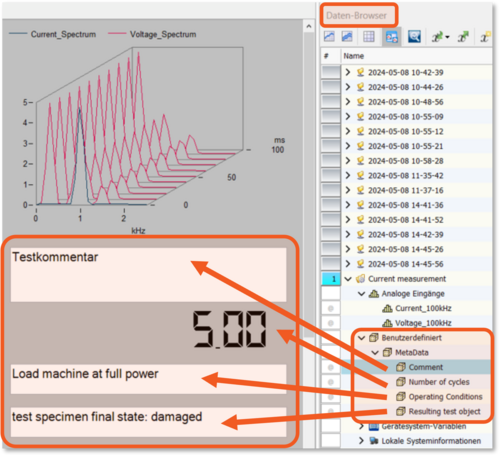Image resolution: width=500 pixels, height=456 pixels.
Task: Click the new variable x icon with star
Action: click(485, 36)
